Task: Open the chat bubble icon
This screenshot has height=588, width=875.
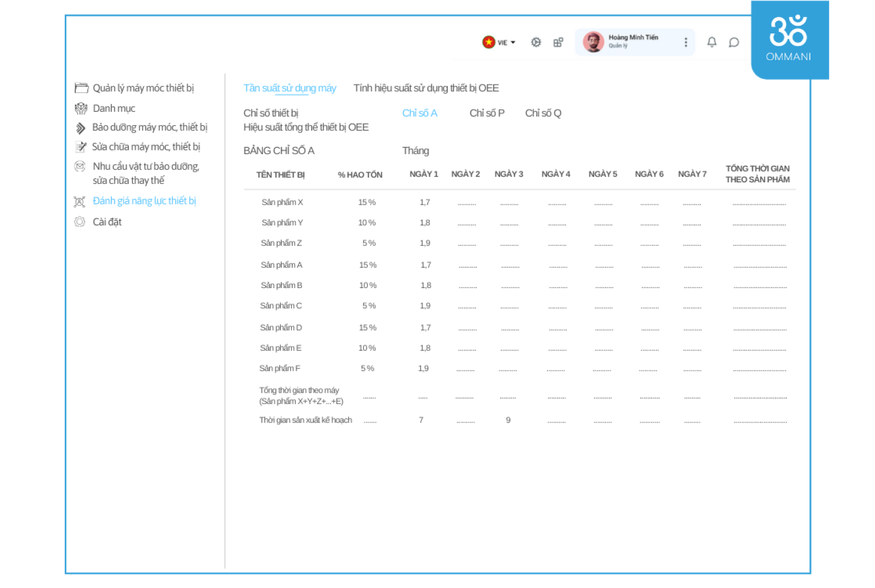Action: pos(734,42)
